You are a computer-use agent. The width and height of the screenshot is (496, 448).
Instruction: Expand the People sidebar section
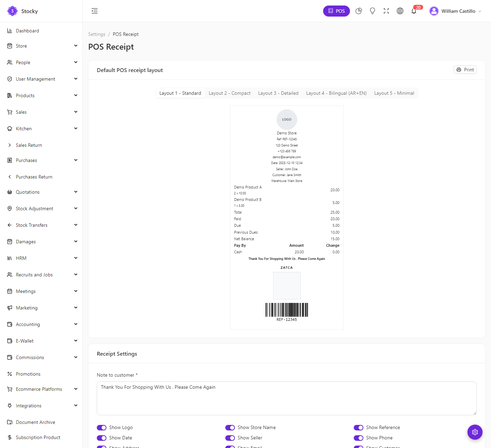click(41, 62)
